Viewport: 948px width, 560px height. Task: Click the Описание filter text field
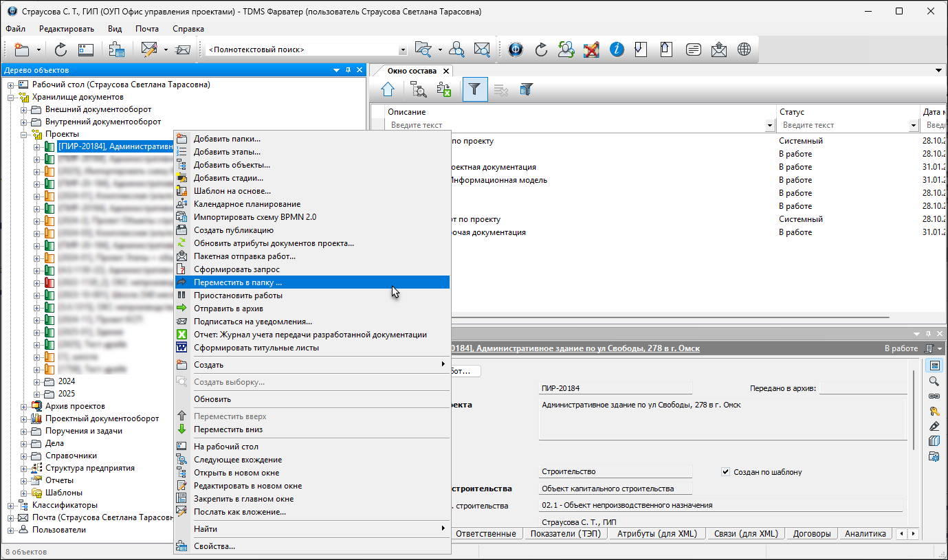(576, 126)
